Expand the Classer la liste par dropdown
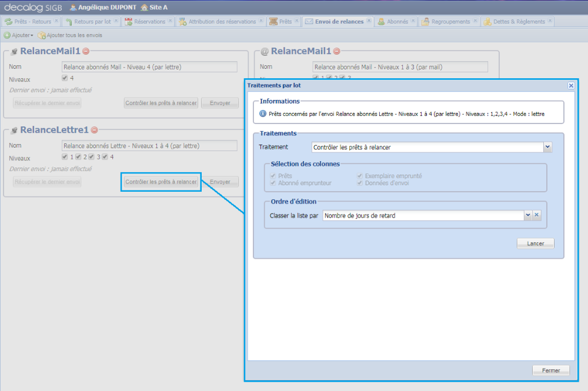This screenshot has width=588, height=391. coord(527,215)
